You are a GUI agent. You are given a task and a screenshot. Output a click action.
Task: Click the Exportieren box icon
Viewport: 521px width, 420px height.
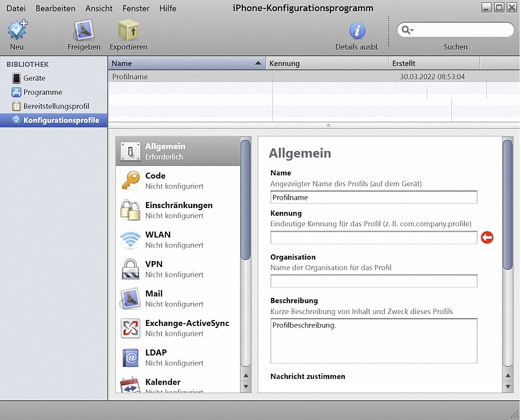coord(128,30)
